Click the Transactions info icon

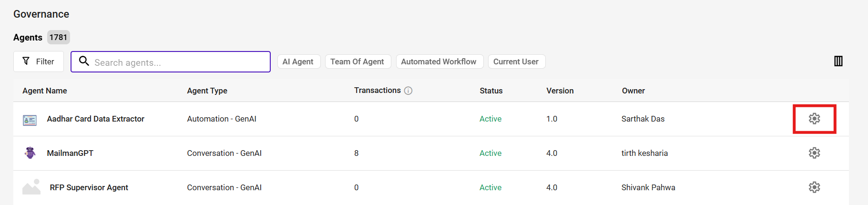408,91
